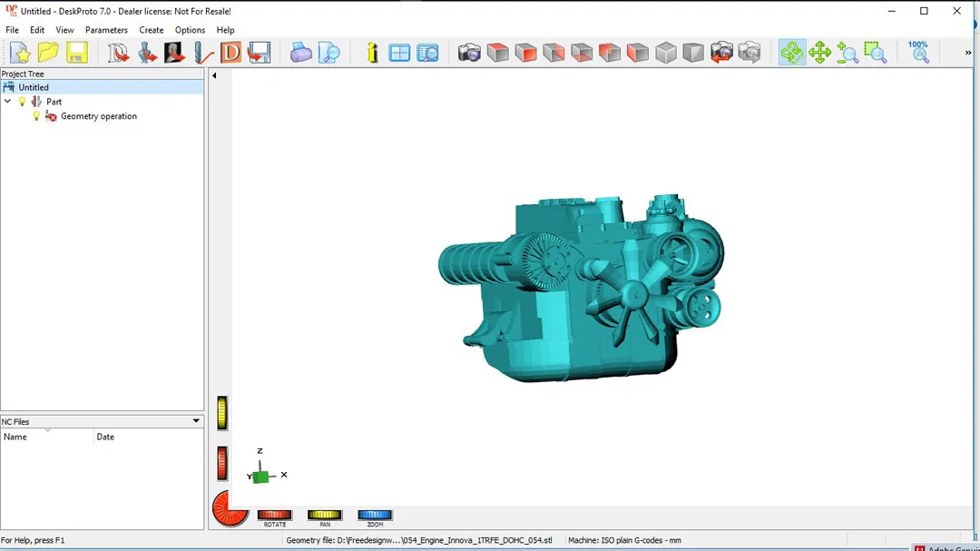Sort NC files by the Name column
Image resolution: width=980 pixels, height=551 pixels.
click(47, 437)
